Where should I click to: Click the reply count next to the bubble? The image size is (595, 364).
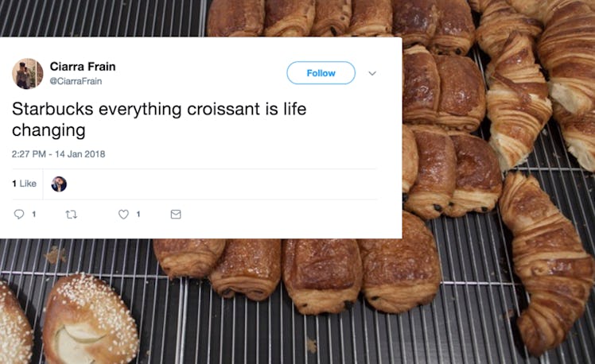(33, 215)
